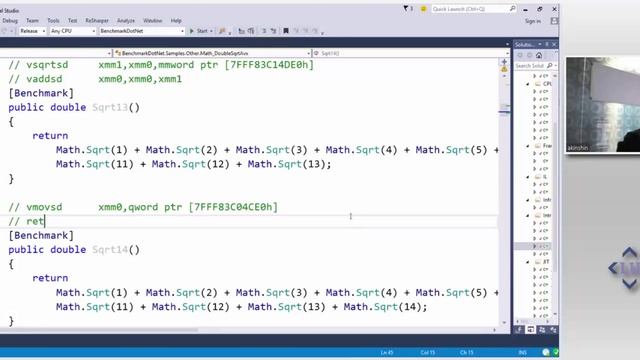Click the ReSharper warning marker icon
The height and width of the screenshot is (360, 640).
point(504,69)
